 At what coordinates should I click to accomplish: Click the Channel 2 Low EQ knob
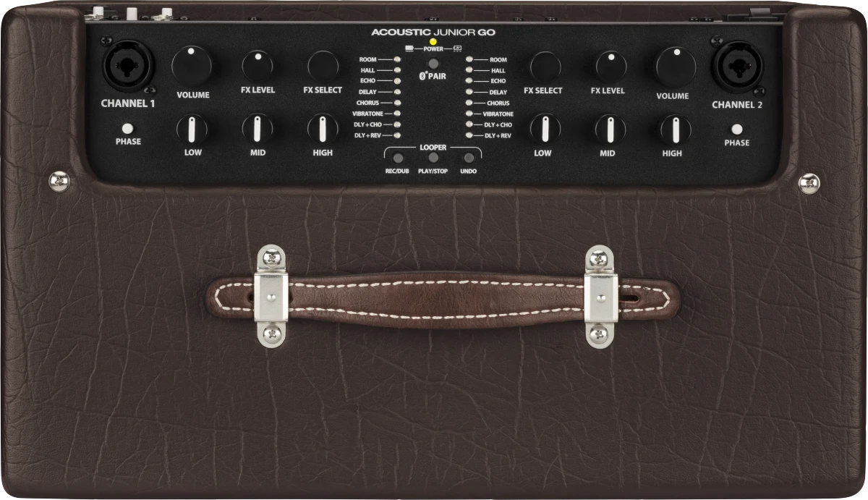(545, 130)
